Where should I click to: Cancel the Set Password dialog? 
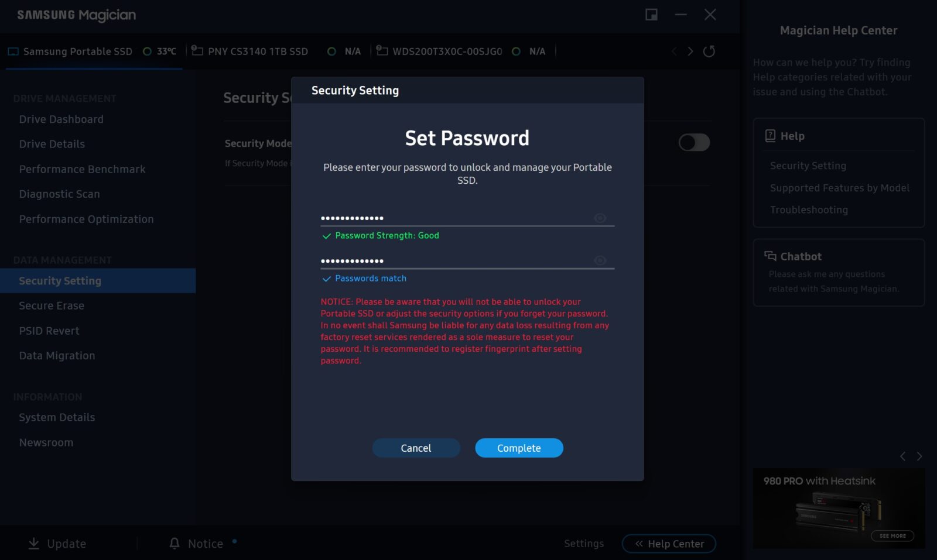416,448
